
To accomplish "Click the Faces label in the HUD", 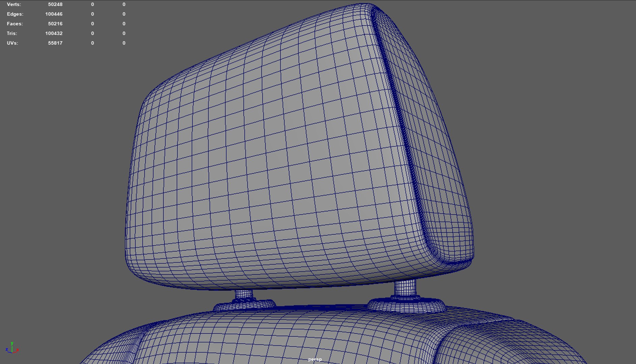I will 15,24.
